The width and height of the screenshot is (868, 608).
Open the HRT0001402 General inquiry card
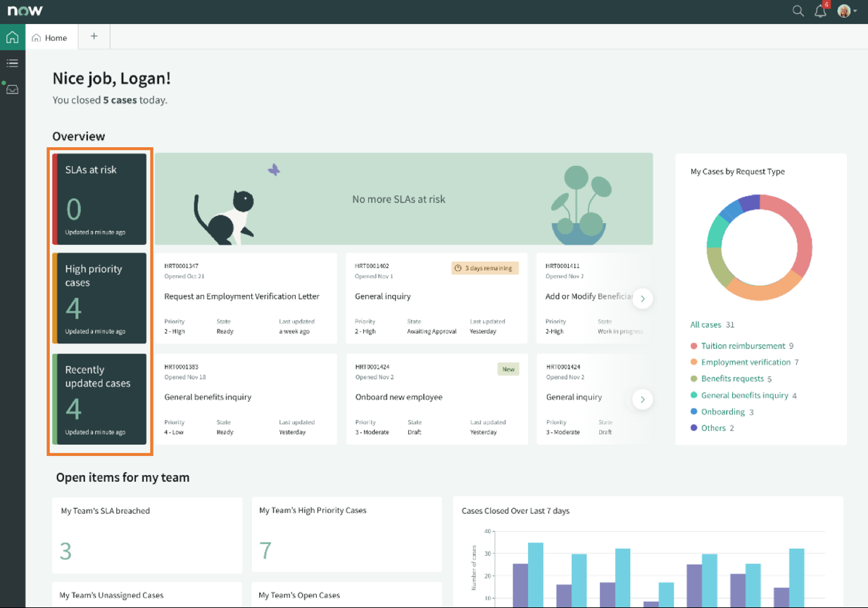436,298
